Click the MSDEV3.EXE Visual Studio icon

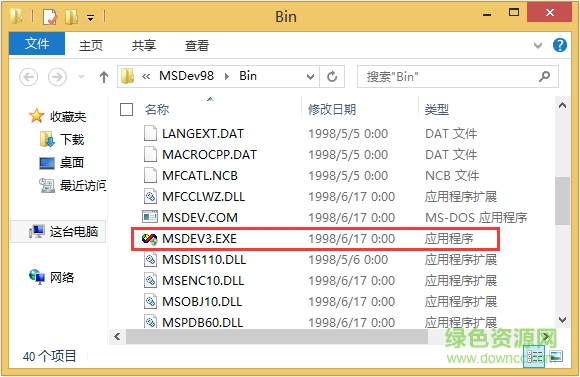[149, 239]
